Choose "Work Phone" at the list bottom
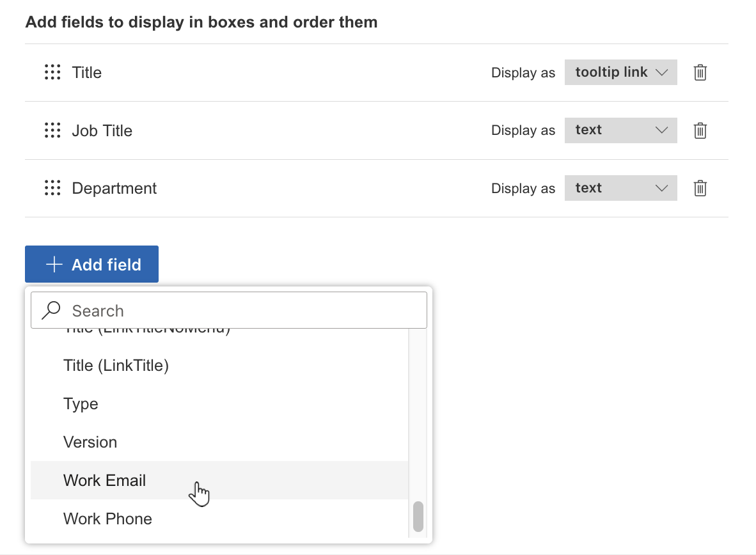 click(107, 519)
